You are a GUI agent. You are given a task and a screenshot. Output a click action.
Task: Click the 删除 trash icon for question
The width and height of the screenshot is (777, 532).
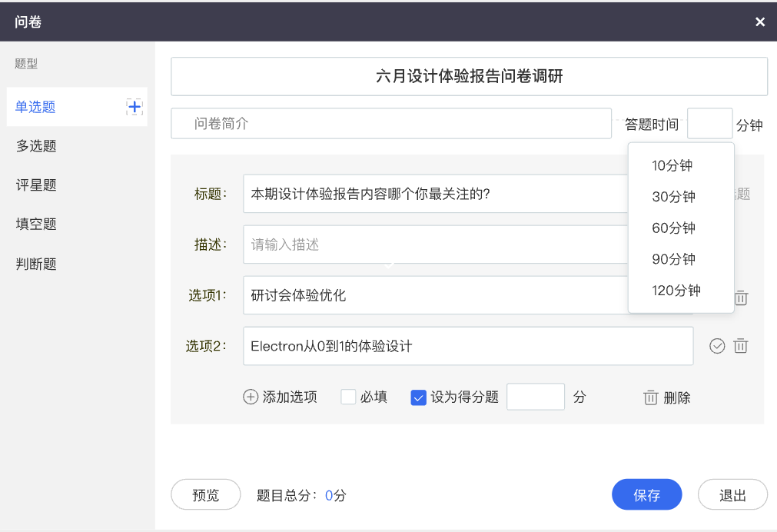(651, 397)
